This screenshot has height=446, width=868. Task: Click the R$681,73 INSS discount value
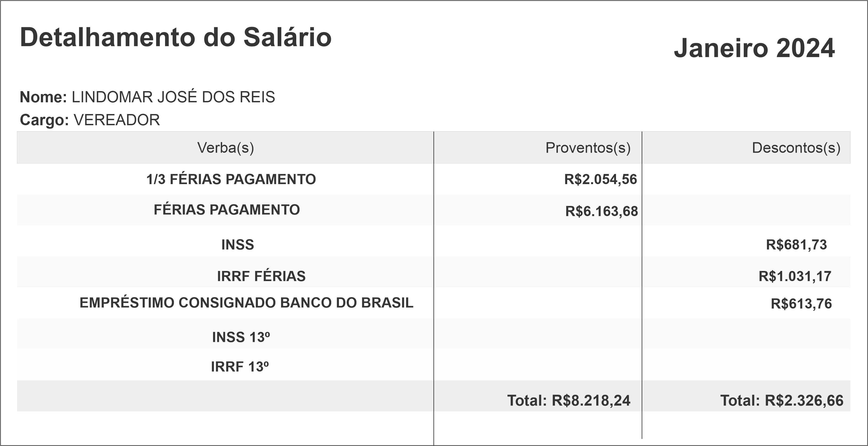point(796,245)
